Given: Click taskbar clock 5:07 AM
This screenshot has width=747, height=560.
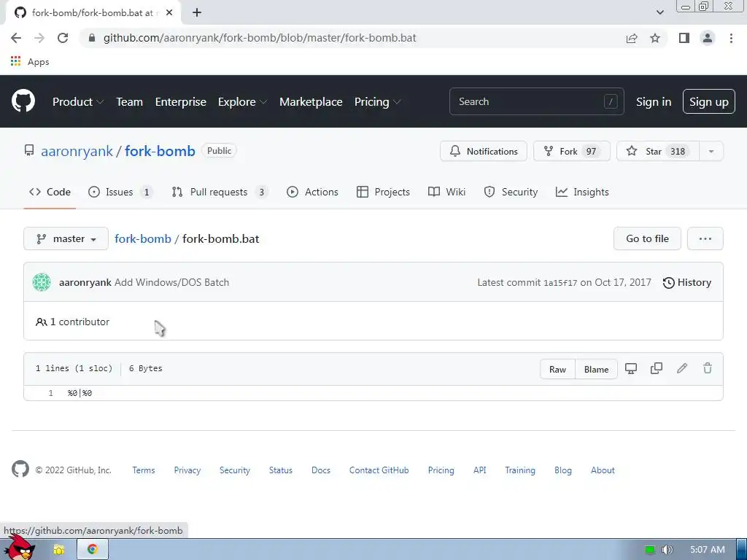Looking at the screenshot, I should coord(708,550).
